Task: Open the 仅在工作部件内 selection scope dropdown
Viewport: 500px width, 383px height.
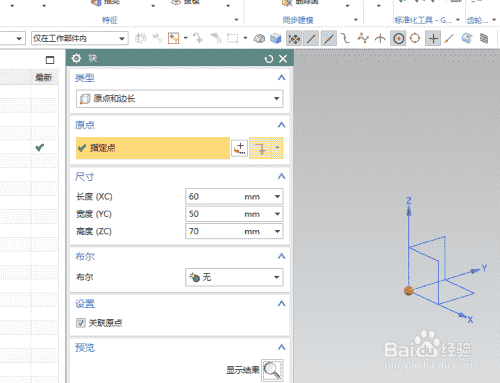Action: 80,39
